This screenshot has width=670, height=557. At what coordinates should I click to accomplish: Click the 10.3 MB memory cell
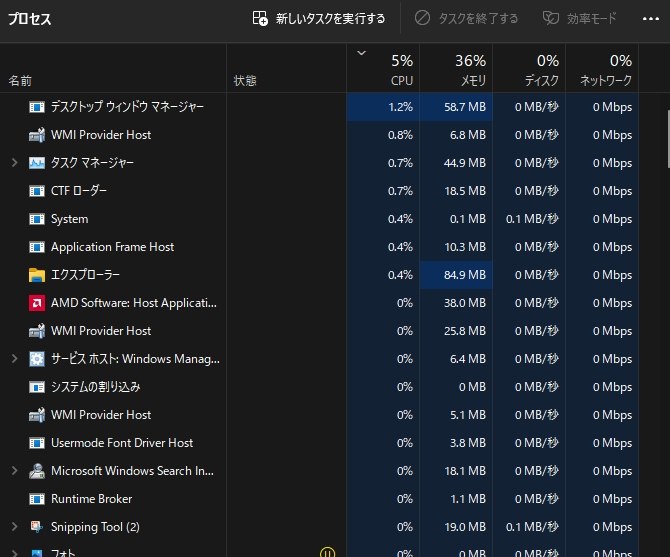(456, 247)
